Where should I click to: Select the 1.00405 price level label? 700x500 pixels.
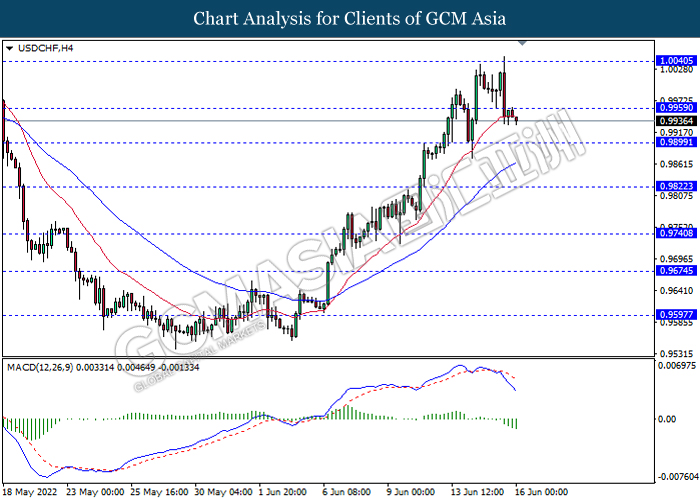pos(676,60)
